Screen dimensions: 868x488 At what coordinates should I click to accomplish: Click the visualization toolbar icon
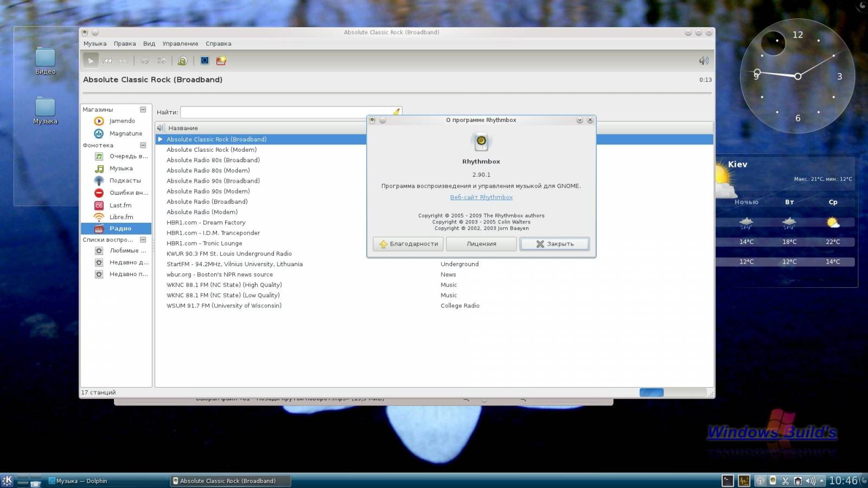pos(205,61)
